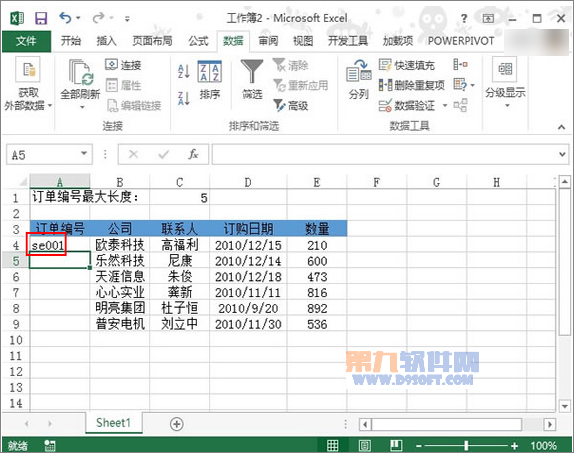Image resolution: width=574 pixels, height=453 pixels.
Task: Click horizontal scrollbar right arrow
Action: [x=549, y=424]
